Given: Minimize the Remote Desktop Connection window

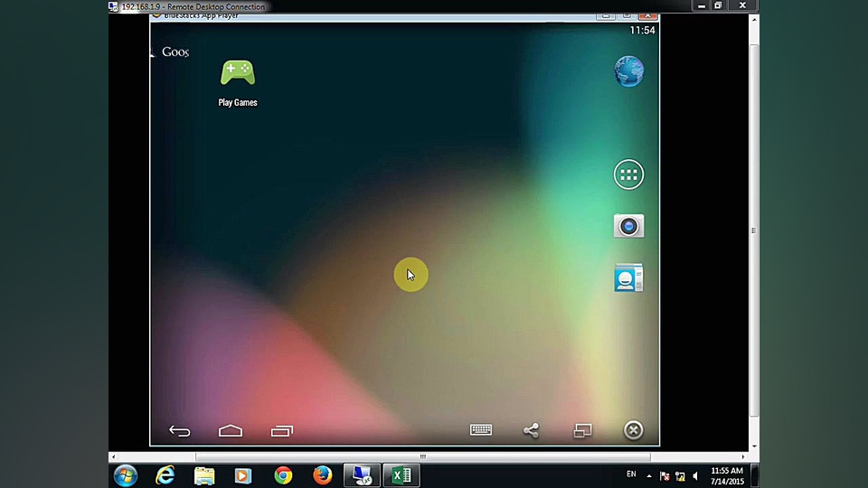Looking at the screenshot, I should click(x=702, y=5).
